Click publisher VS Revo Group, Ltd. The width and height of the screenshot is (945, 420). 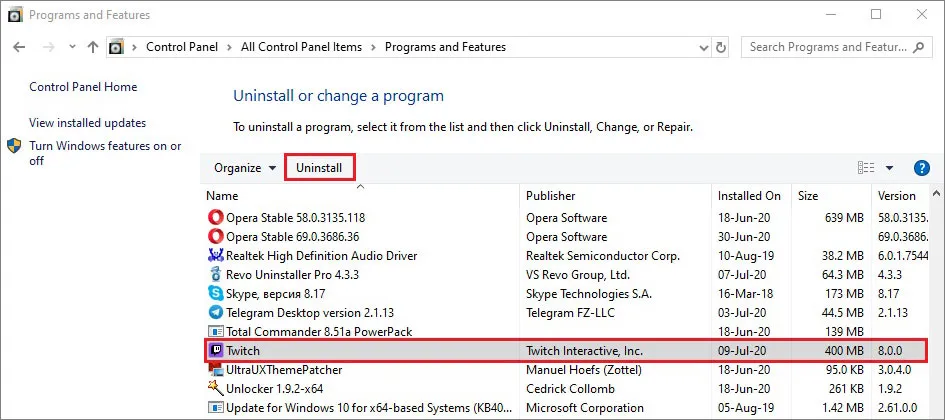(x=578, y=275)
